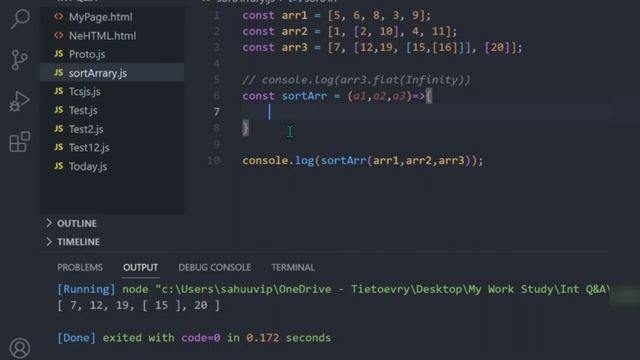Switch to the DEBUG CONSOLE tab
640x360 pixels.
click(215, 267)
